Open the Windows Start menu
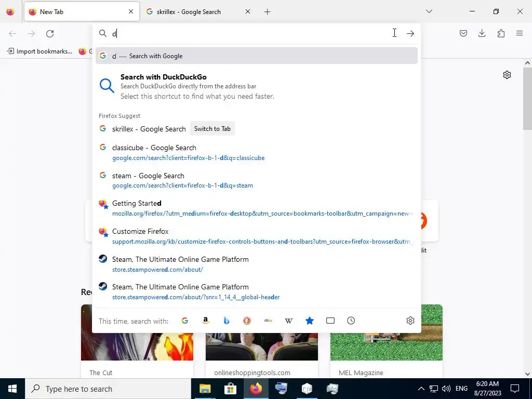Image resolution: width=532 pixels, height=399 pixels. coord(12,389)
